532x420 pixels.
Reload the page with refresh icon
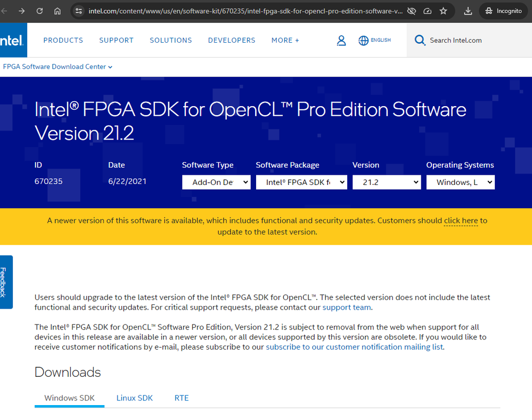(40, 11)
